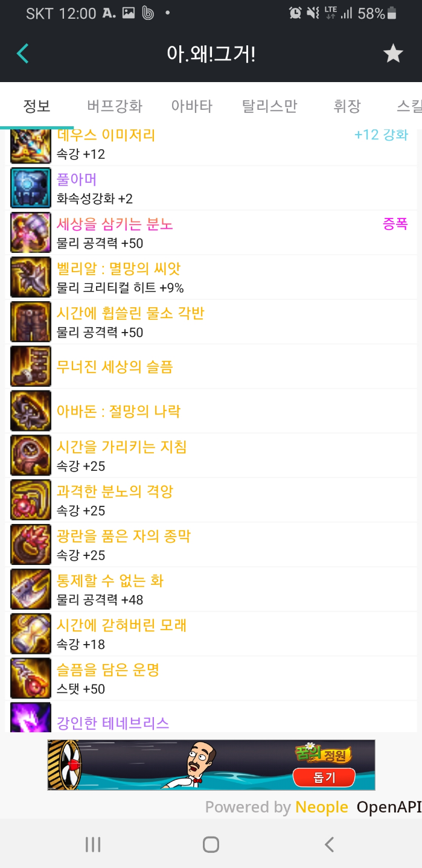
Task: Switch to the 버프강화 tab
Action: [115, 106]
